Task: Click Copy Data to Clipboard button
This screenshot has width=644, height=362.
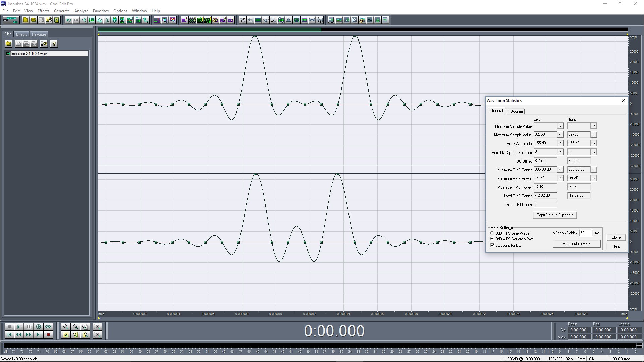Action: [x=555, y=215]
